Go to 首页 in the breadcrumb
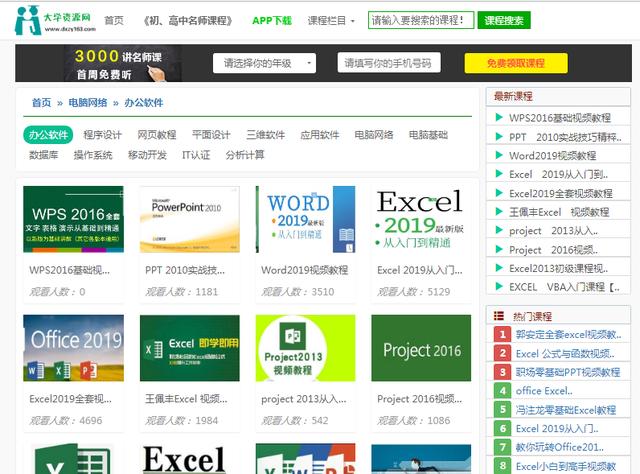The image size is (640, 474). (42, 103)
